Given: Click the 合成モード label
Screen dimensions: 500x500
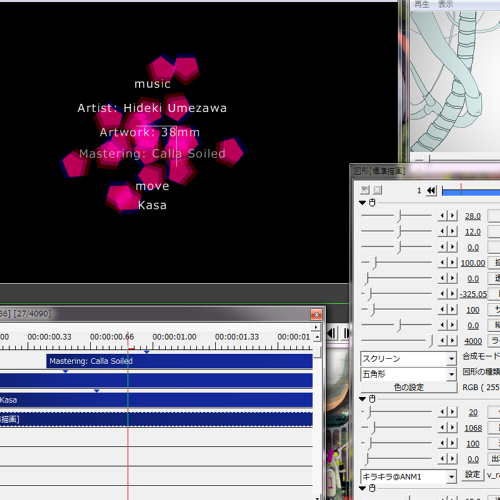Looking at the screenshot, I should pos(481,356).
